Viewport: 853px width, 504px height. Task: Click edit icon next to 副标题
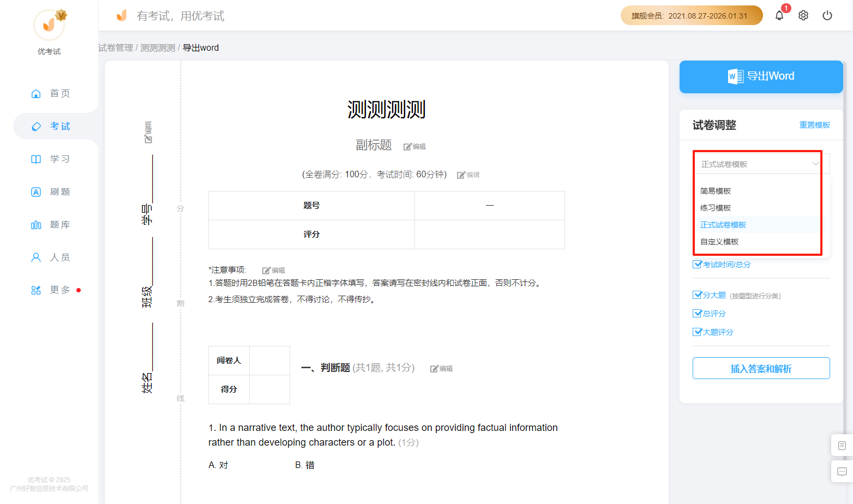(415, 146)
